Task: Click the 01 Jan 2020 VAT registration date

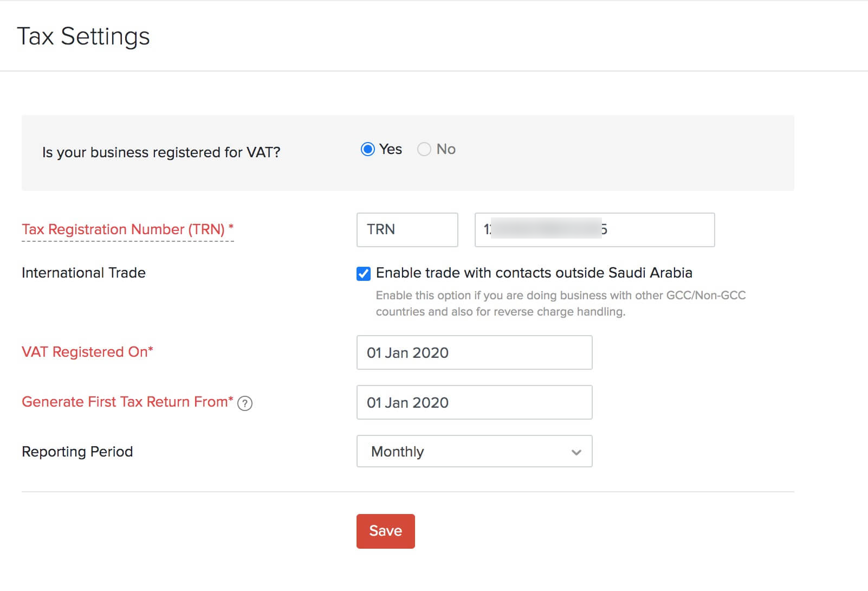Action: tap(409, 352)
